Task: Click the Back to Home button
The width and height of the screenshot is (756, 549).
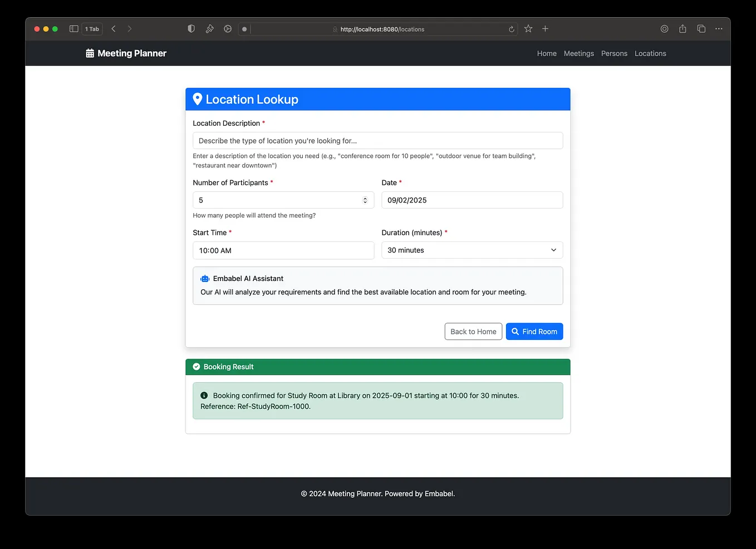Action: click(473, 331)
